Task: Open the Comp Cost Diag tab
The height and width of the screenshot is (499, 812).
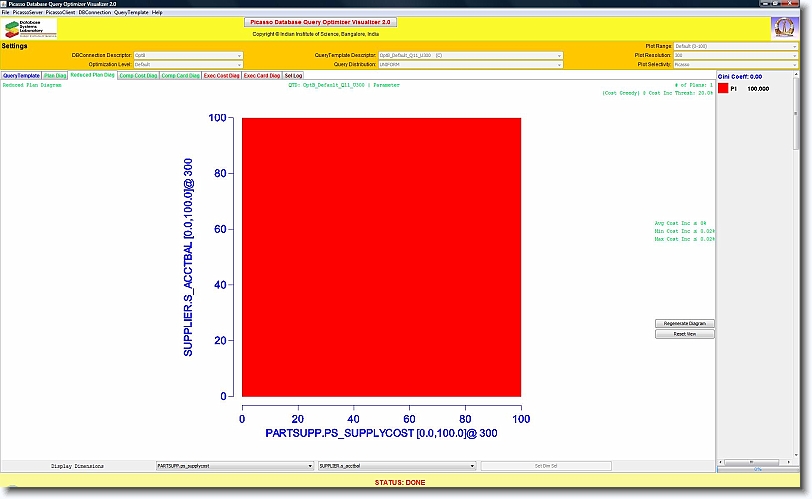Action: point(137,75)
